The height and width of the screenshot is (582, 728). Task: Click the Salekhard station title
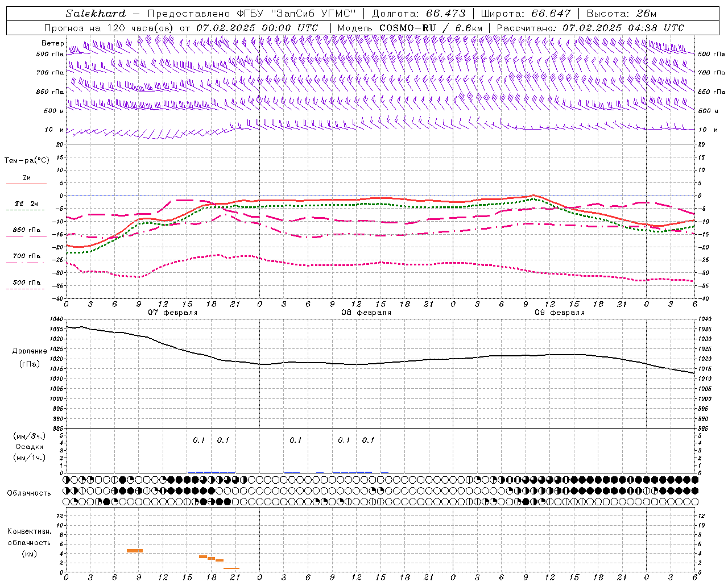[96, 14]
